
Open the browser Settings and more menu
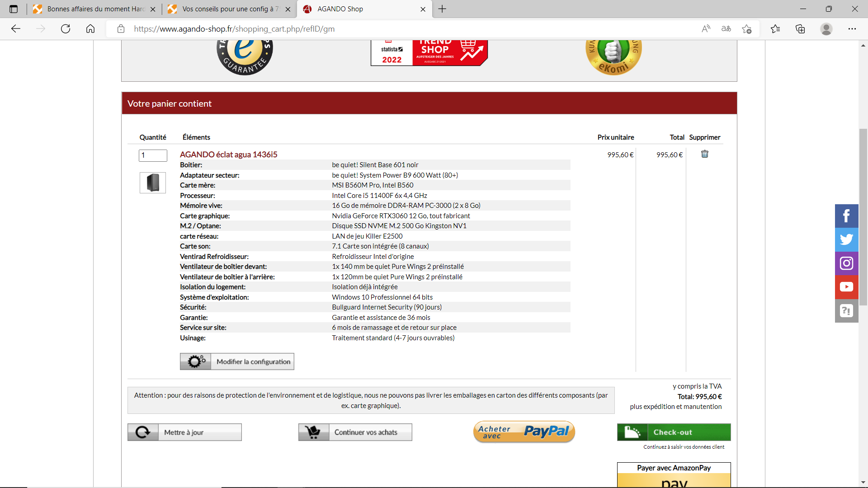[x=852, y=29]
